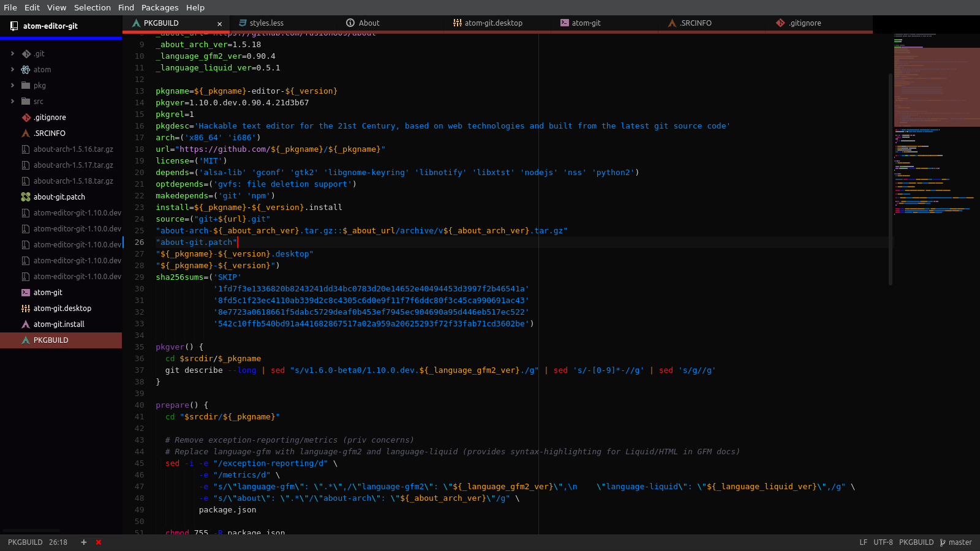Open the File menu

coord(10,7)
